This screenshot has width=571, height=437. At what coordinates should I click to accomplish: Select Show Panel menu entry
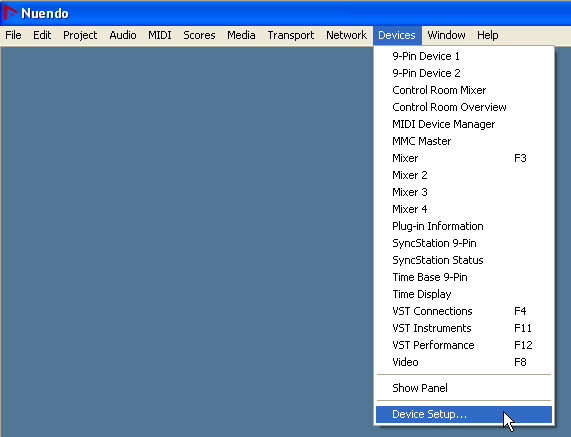point(464,388)
